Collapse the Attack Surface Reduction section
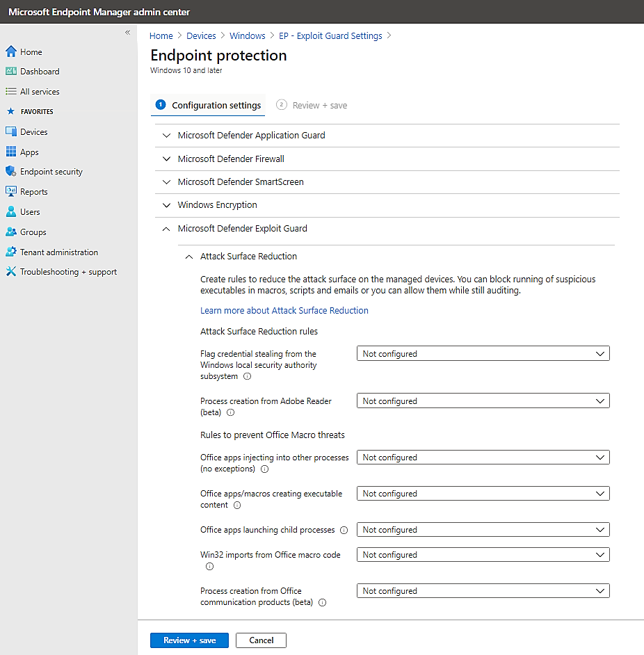The width and height of the screenshot is (644, 655). tap(188, 256)
